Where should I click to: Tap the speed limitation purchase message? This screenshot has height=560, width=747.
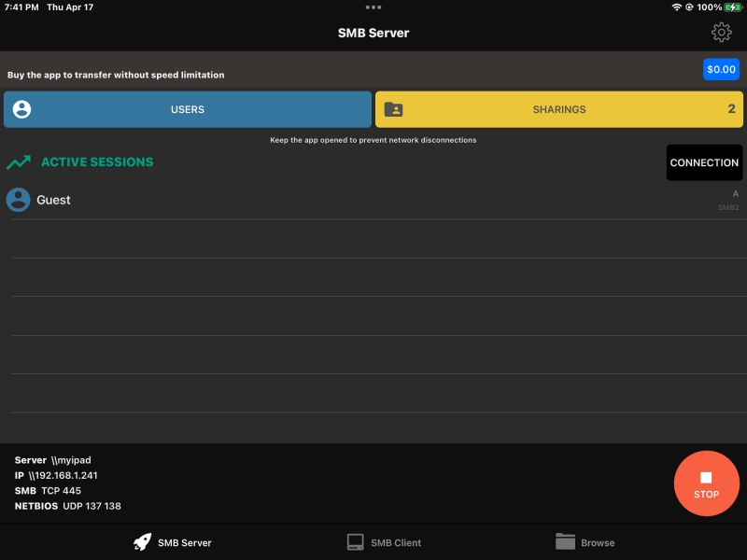(x=116, y=75)
